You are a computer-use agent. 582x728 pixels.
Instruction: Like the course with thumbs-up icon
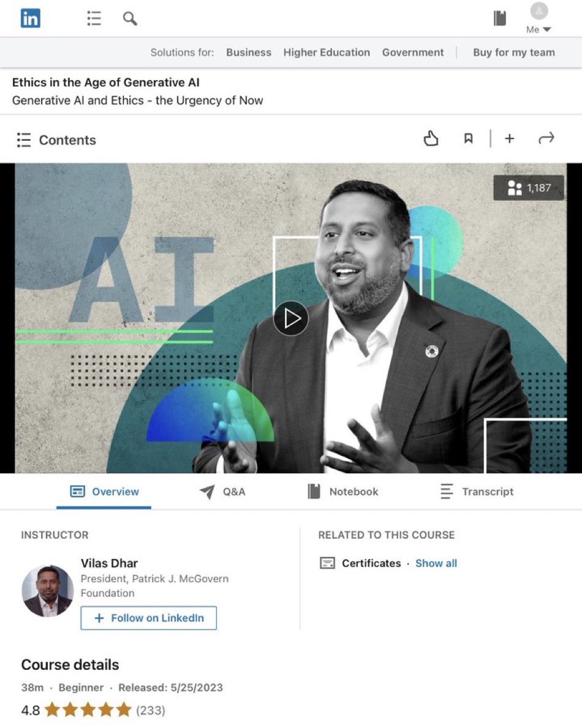click(431, 138)
